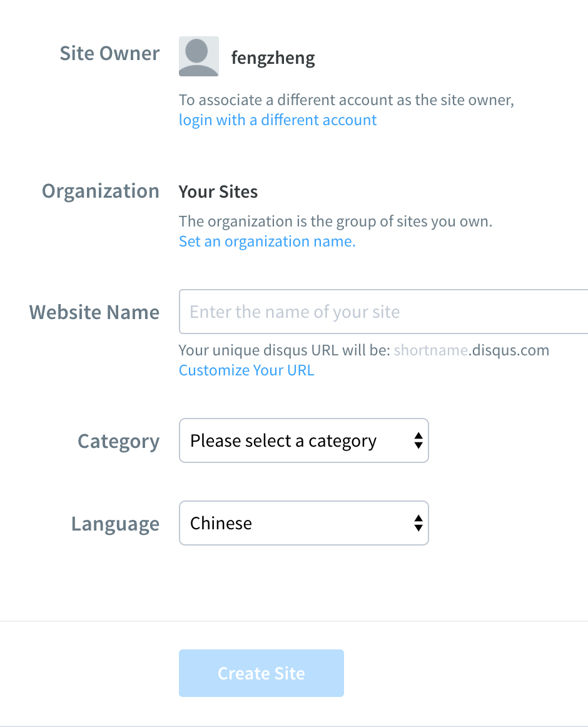Image resolution: width=588 pixels, height=727 pixels.
Task: Open the Customize Your URL link
Action: (246, 370)
